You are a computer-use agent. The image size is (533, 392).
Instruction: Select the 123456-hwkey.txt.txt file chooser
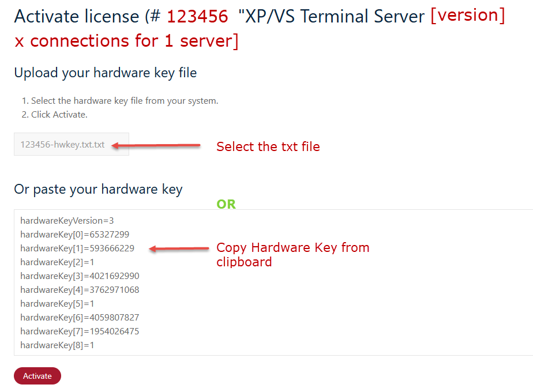(72, 144)
